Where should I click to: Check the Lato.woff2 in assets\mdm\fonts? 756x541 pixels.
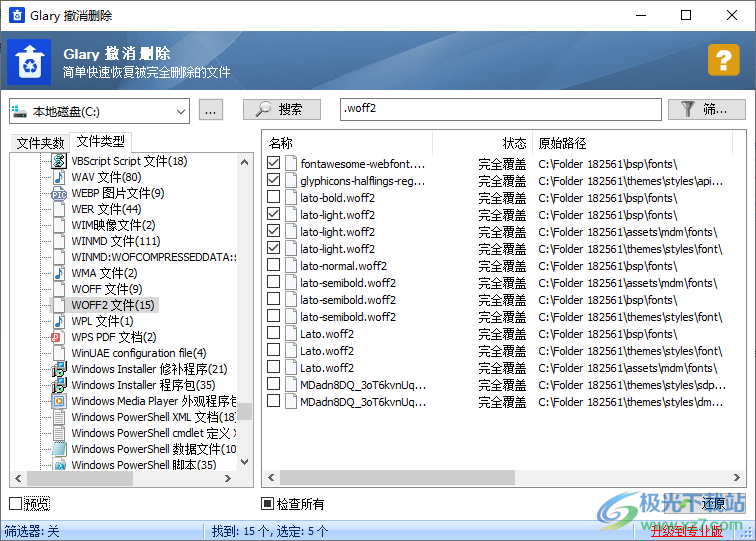273,367
